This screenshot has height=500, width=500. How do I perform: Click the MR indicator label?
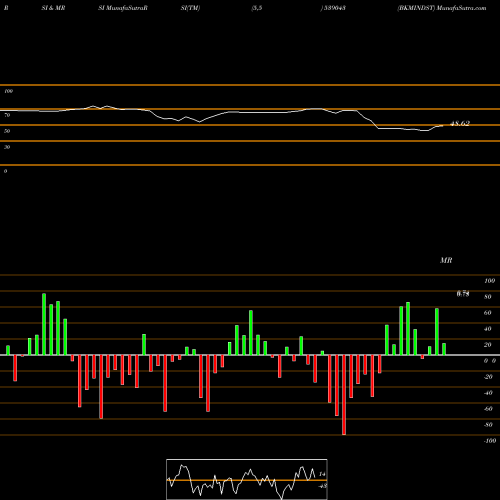tap(446, 260)
